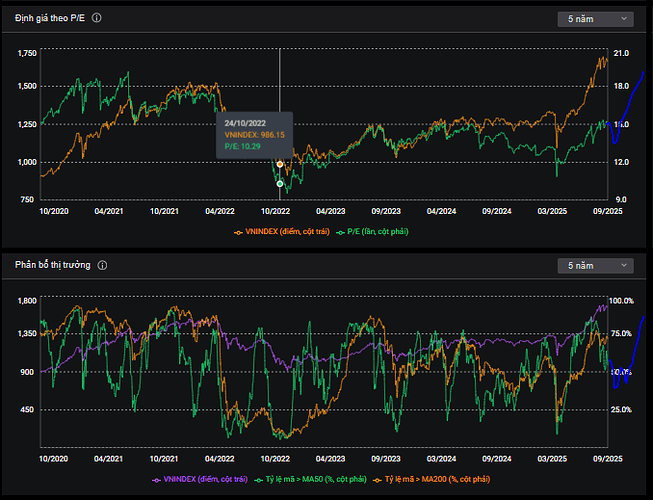Click 03/2025 label on bottom chart axis
The image size is (653, 500).
[x=551, y=459]
